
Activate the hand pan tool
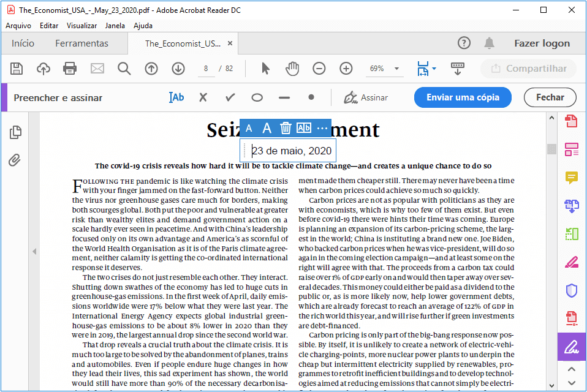tap(292, 69)
